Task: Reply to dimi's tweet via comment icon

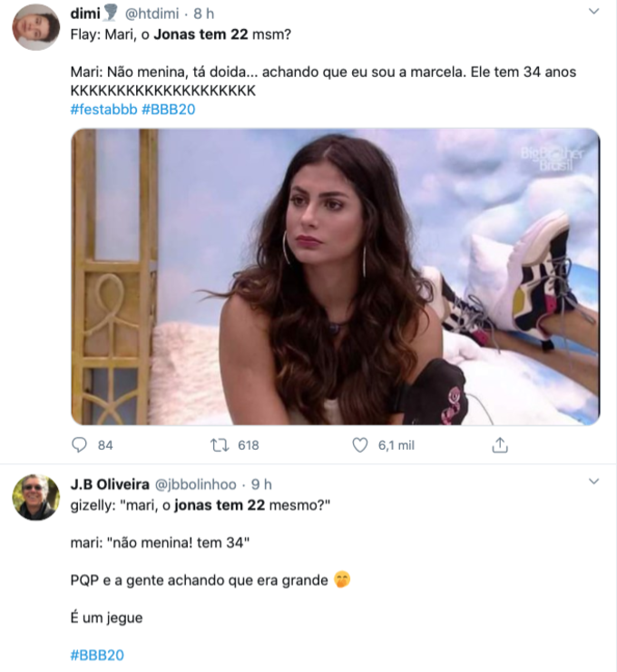Action: tap(80, 445)
